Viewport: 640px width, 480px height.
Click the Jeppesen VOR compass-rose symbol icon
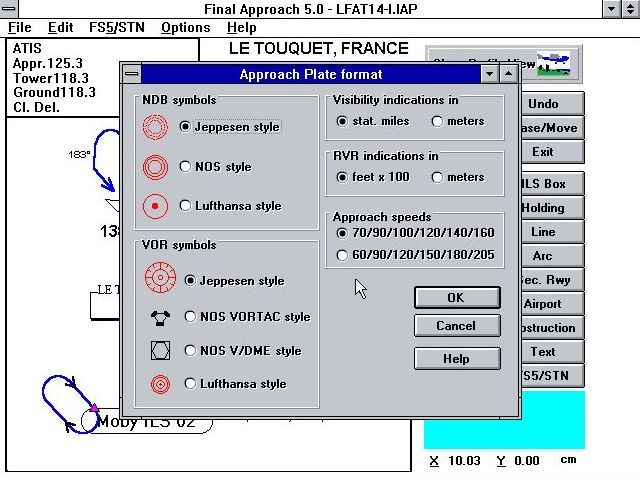[160, 278]
